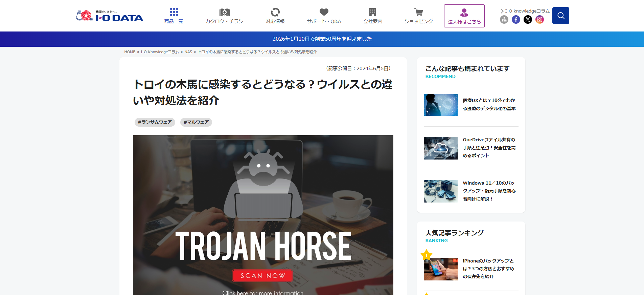Click the Facebook icon

pos(516,20)
